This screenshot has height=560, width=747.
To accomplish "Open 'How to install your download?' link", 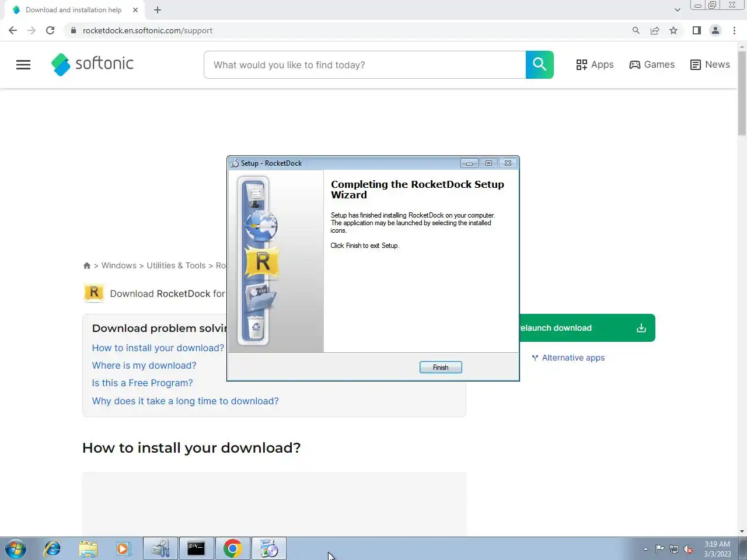I will pos(158,348).
